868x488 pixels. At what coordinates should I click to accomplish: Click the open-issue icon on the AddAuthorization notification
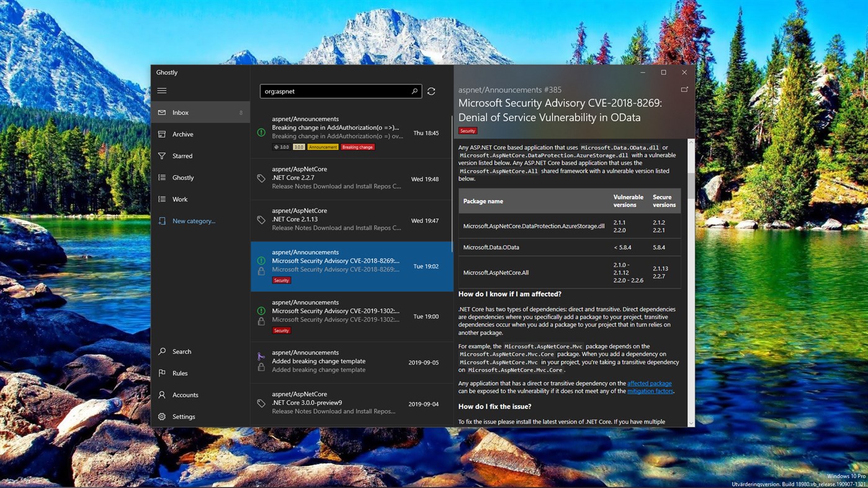pos(261,132)
